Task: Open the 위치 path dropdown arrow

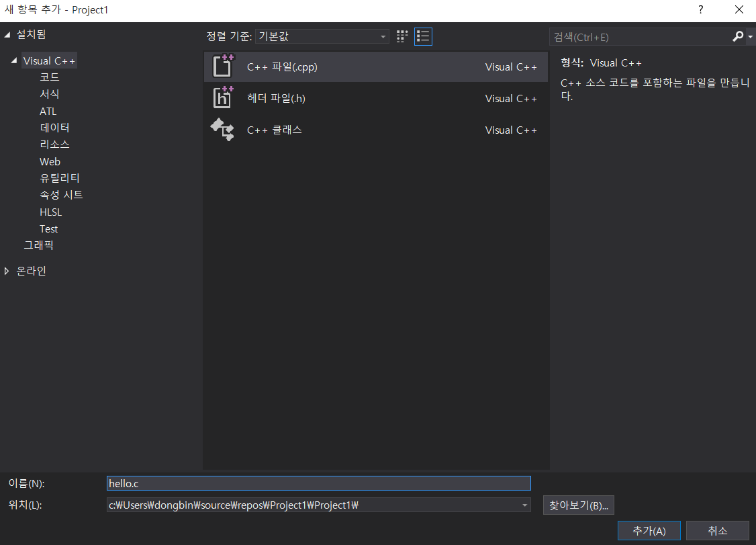Action: tap(524, 505)
